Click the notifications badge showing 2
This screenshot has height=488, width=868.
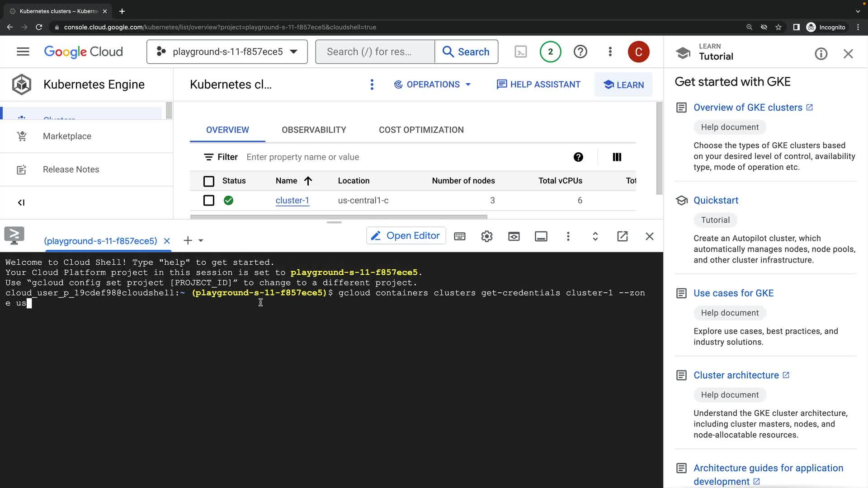pyautogui.click(x=550, y=52)
